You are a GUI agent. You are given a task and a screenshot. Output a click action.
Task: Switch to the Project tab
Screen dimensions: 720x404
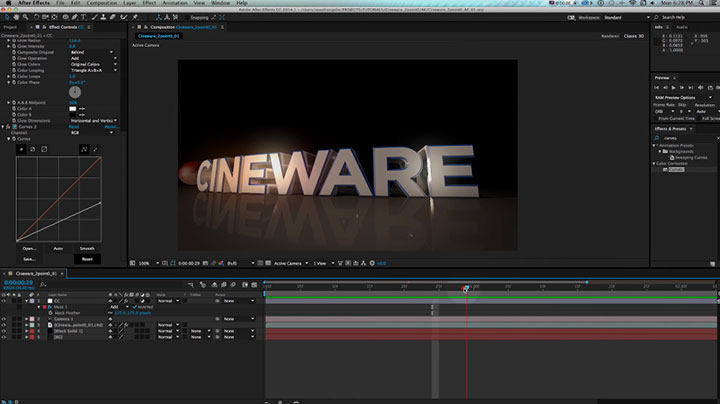pyautogui.click(x=10, y=27)
